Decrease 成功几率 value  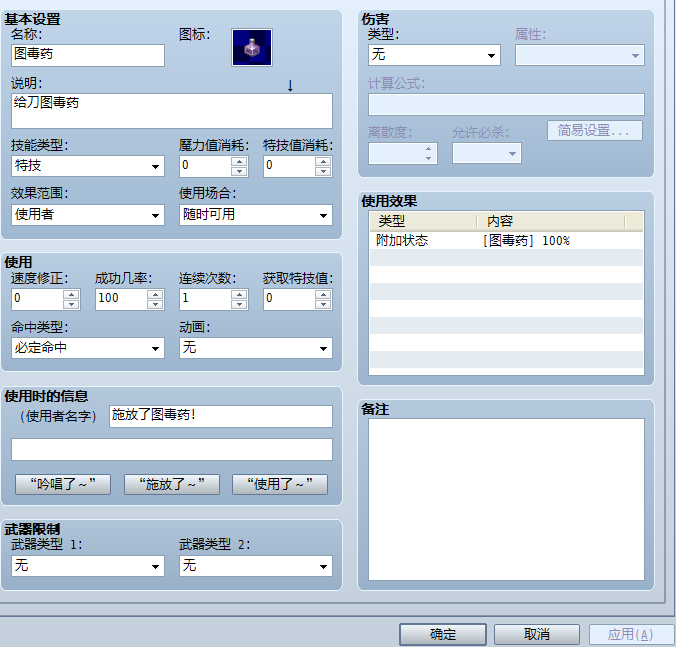(155, 304)
